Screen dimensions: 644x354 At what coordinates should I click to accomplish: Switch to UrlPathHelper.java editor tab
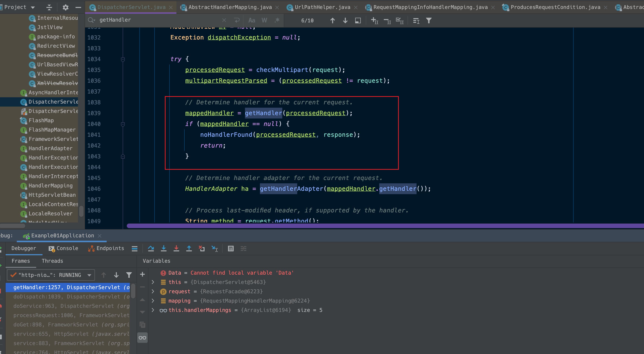click(322, 7)
